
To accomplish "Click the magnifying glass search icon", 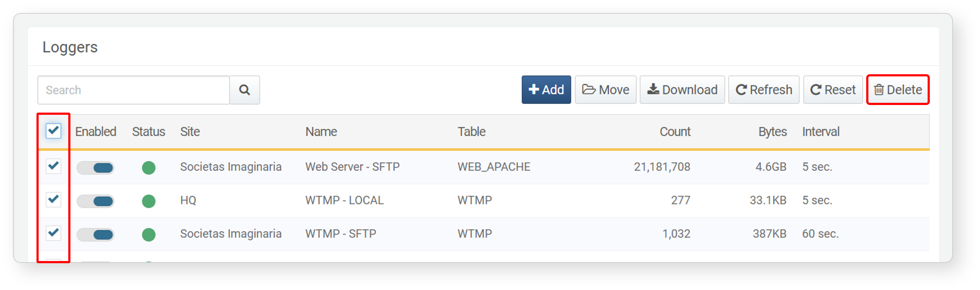I will [245, 90].
